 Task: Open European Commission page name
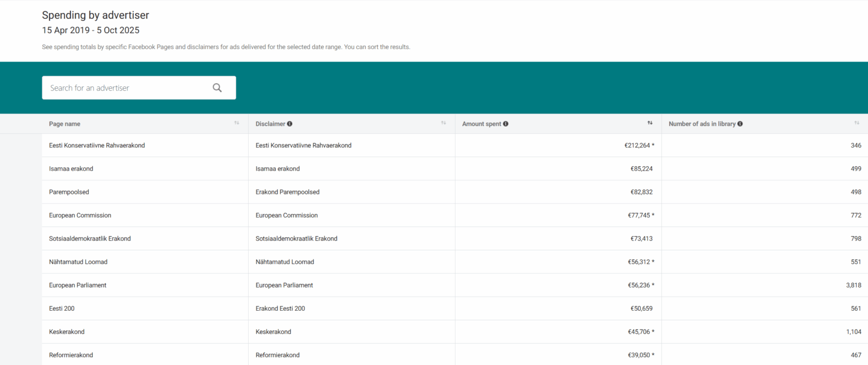pyautogui.click(x=80, y=215)
